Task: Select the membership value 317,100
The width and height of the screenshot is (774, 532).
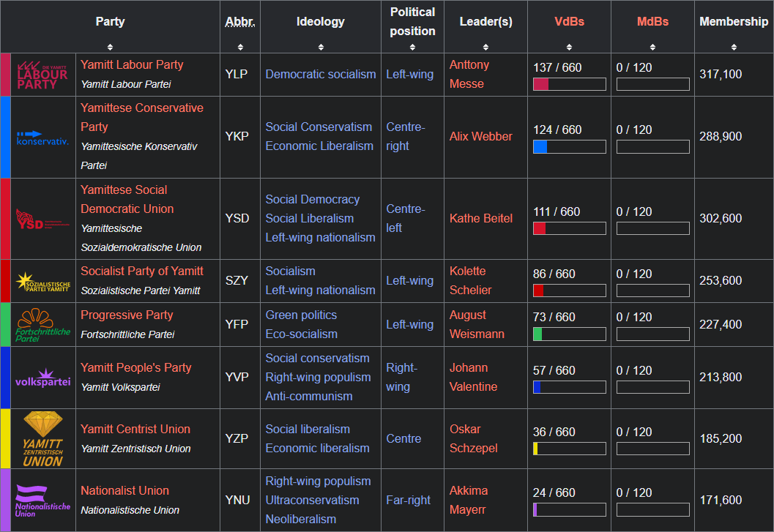Action: 721,74
